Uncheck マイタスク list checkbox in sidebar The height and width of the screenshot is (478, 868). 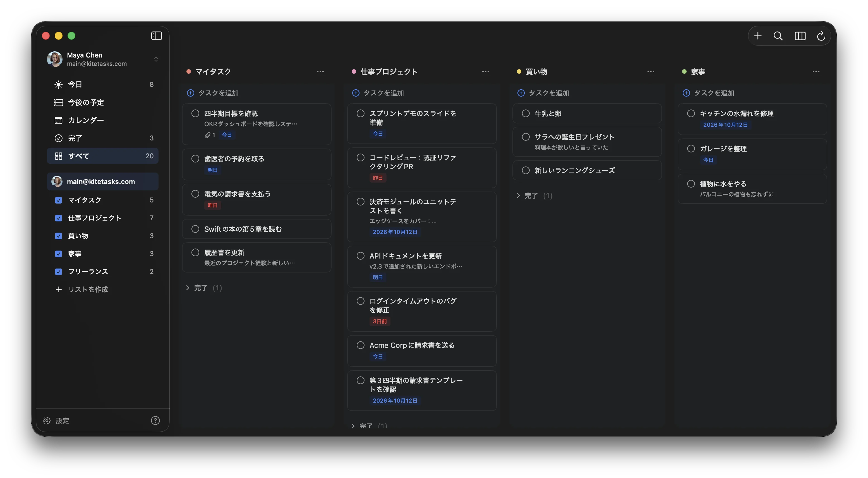tap(58, 200)
